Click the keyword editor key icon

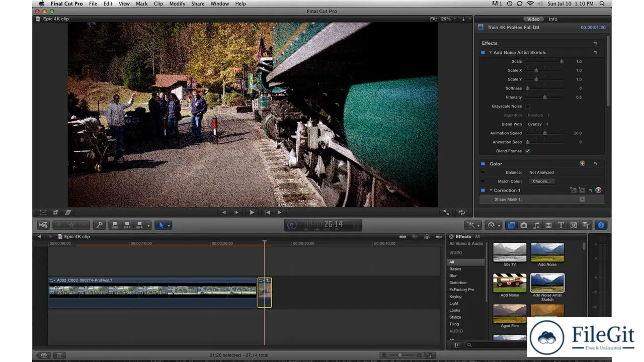coord(99,225)
